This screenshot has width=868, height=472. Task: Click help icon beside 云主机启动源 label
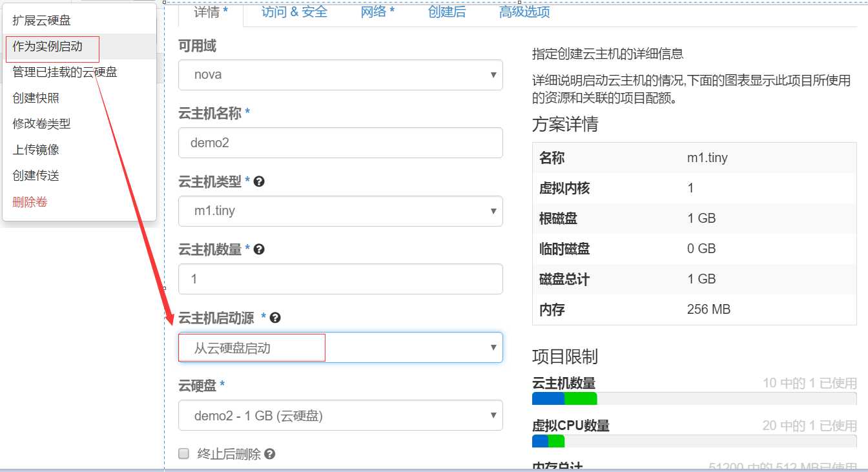(x=276, y=318)
